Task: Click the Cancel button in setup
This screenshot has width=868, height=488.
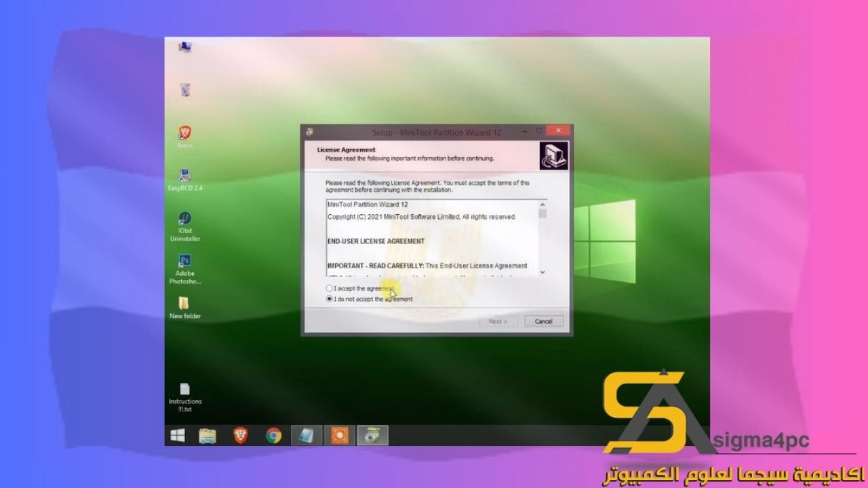Action: pyautogui.click(x=543, y=321)
